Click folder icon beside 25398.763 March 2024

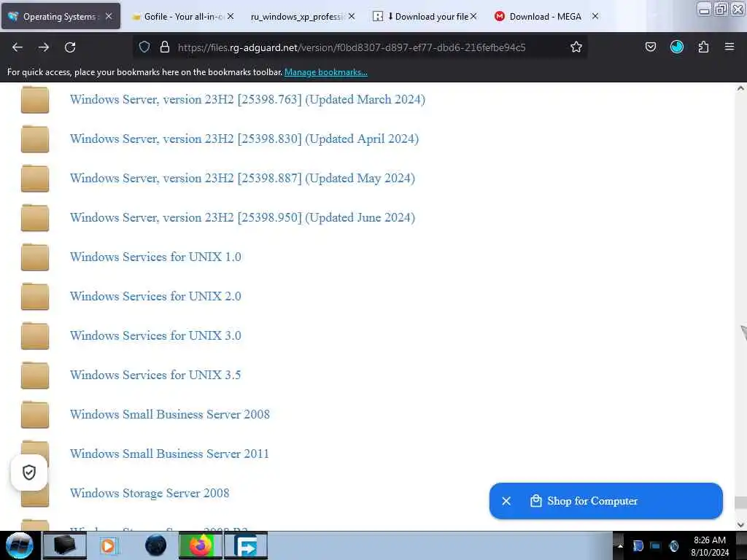[35, 99]
